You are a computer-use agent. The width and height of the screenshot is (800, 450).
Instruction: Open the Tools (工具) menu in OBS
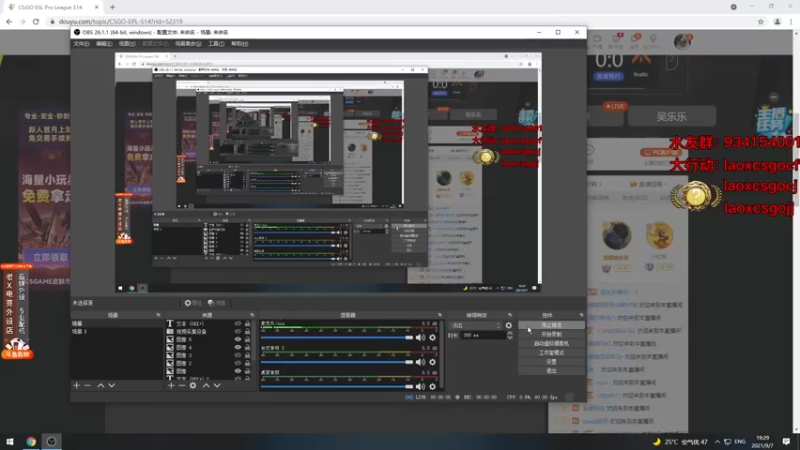[216, 44]
